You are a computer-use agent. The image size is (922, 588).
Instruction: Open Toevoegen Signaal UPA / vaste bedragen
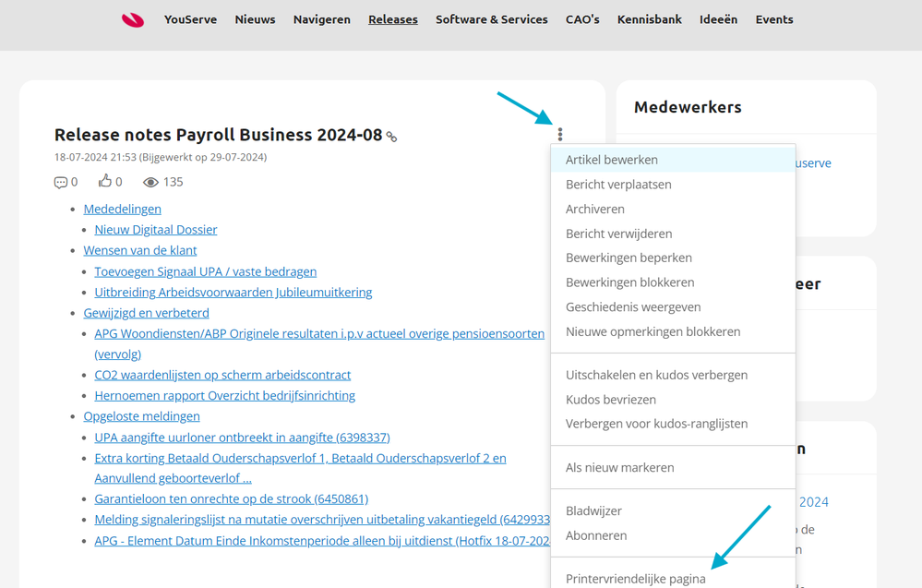click(x=205, y=271)
